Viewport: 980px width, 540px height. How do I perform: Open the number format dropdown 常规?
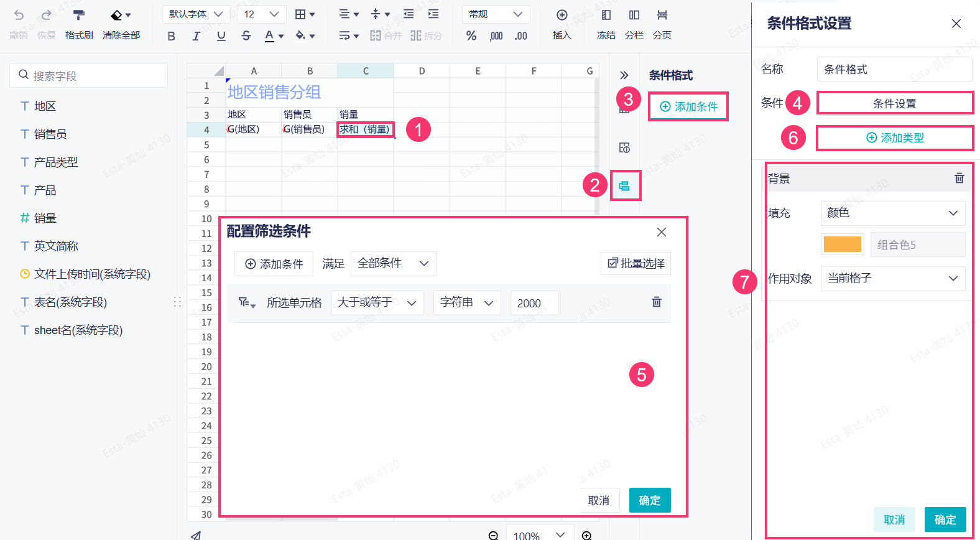click(496, 14)
